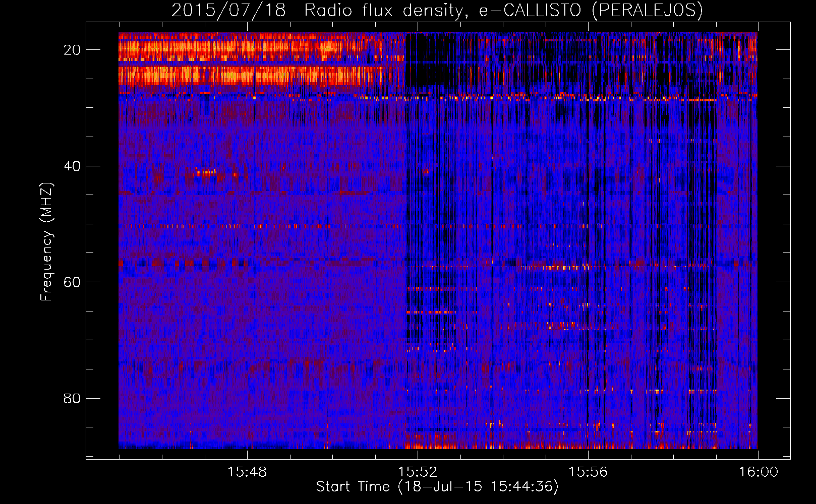Click the 15:56 time tick label
Image resolution: width=816 pixels, height=504 pixels.
588,472
